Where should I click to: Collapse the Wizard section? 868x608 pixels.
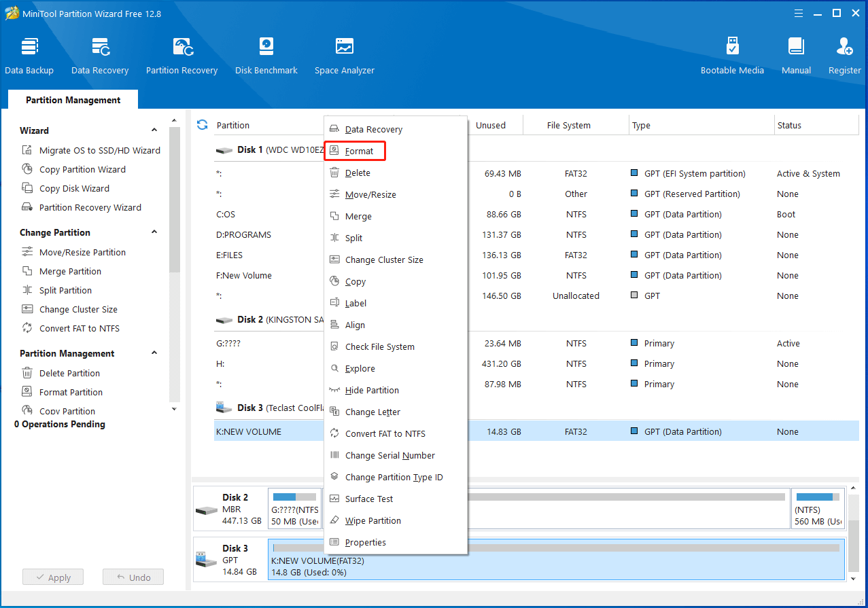(154, 130)
